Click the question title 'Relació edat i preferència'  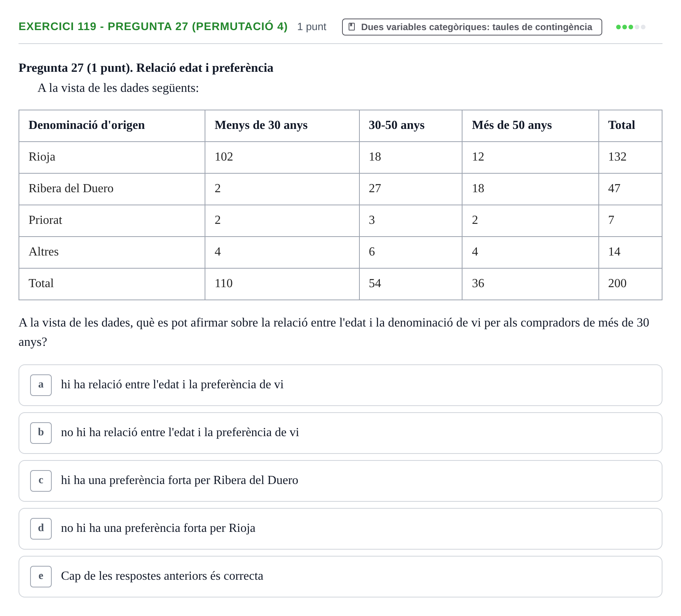(205, 68)
